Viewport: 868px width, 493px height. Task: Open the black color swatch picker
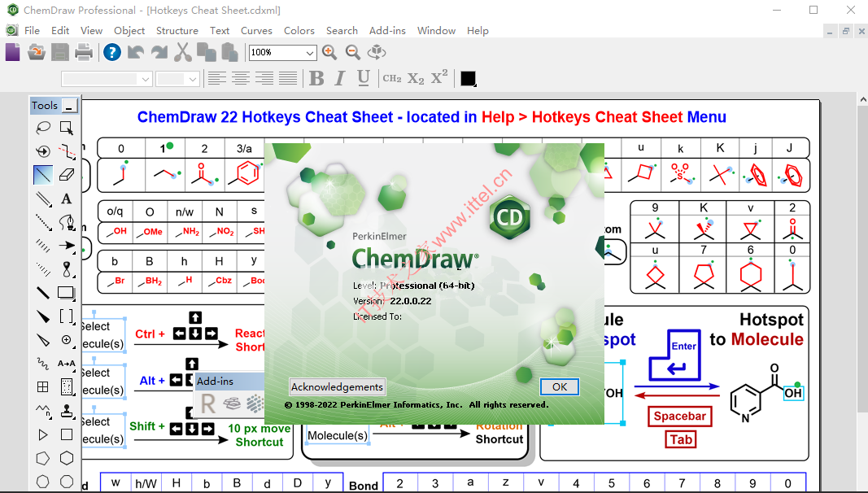pyautogui.click(x=469, y=79)
